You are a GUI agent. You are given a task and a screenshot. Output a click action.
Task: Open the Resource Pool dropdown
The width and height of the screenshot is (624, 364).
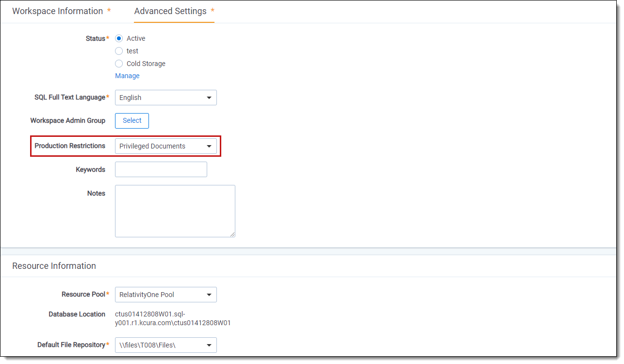click(166, 295)
